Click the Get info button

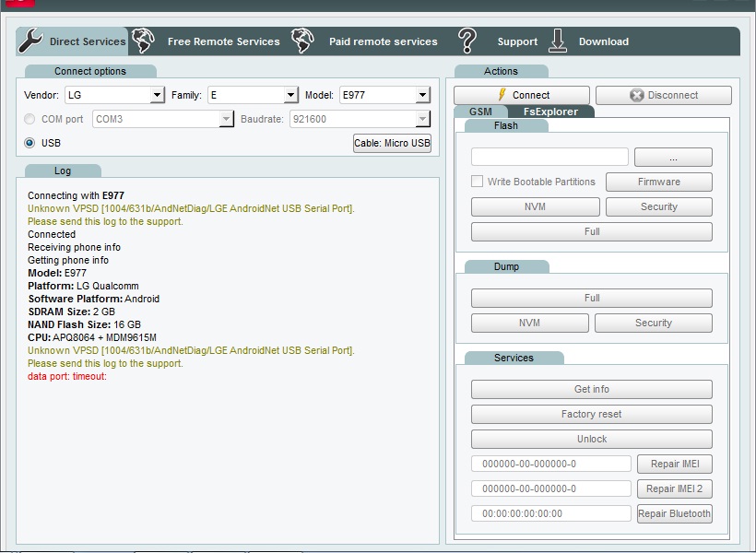(x=592, y=389)
